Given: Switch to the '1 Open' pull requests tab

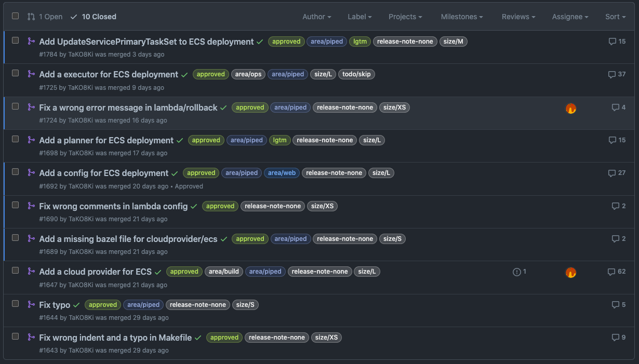Looking at the screenshot, I should click(x=45, y=17).
